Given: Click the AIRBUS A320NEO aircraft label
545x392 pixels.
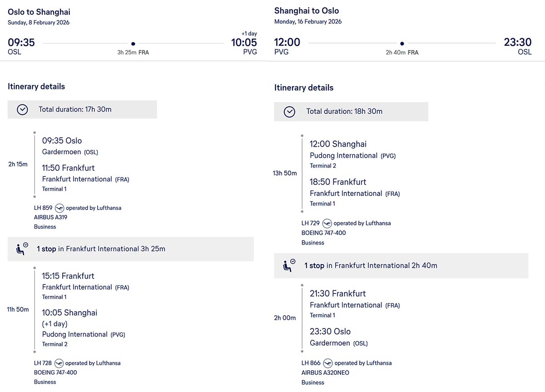Looking at the screenshot, I should tap(325, 372).
